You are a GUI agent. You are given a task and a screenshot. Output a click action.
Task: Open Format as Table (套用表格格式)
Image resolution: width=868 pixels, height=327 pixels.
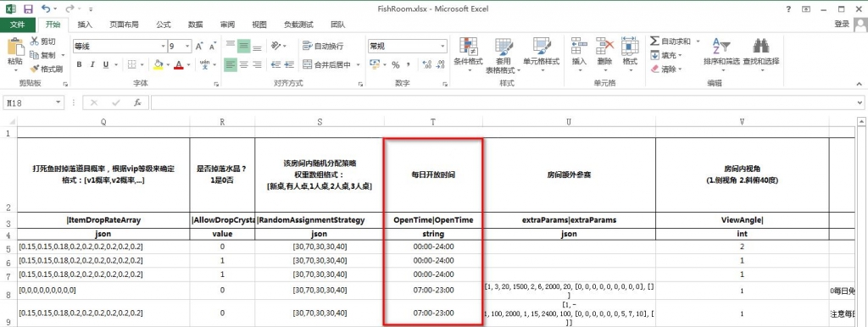504,55
